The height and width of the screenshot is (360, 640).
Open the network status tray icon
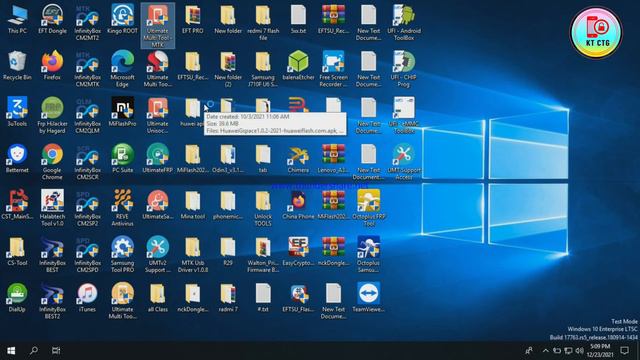click(x=568, y=351)
